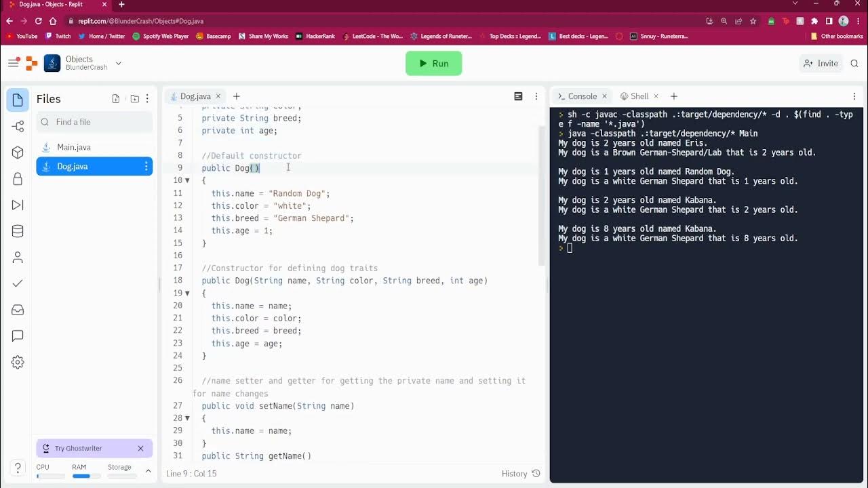
Task: Open the Packages cube icon
Action: click(x=18, y=152)
